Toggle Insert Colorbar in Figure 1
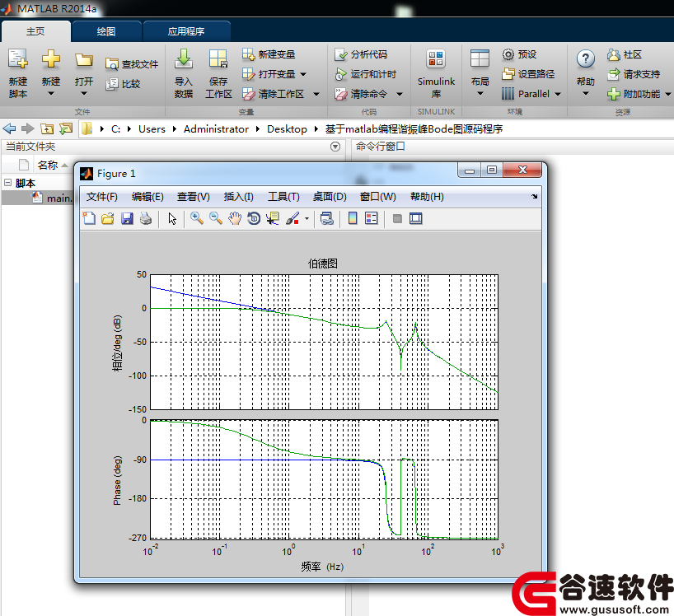 [x=353, y=219]
